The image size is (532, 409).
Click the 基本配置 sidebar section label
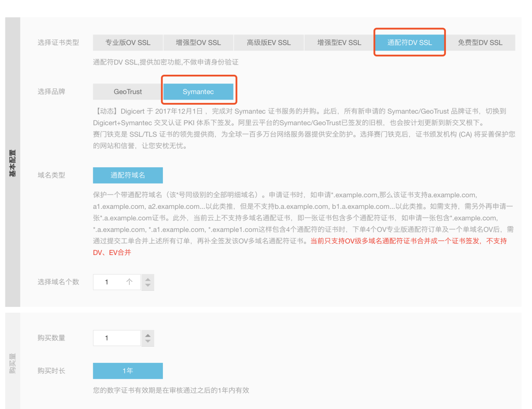[12, 163]
